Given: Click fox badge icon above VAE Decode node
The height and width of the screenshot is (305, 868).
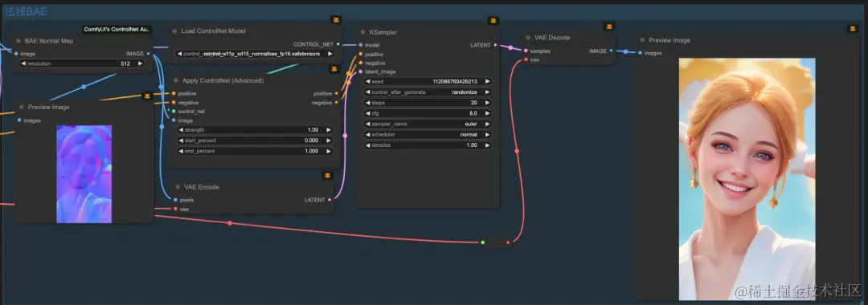Looking at the screenshot, I should pos(608,27).
